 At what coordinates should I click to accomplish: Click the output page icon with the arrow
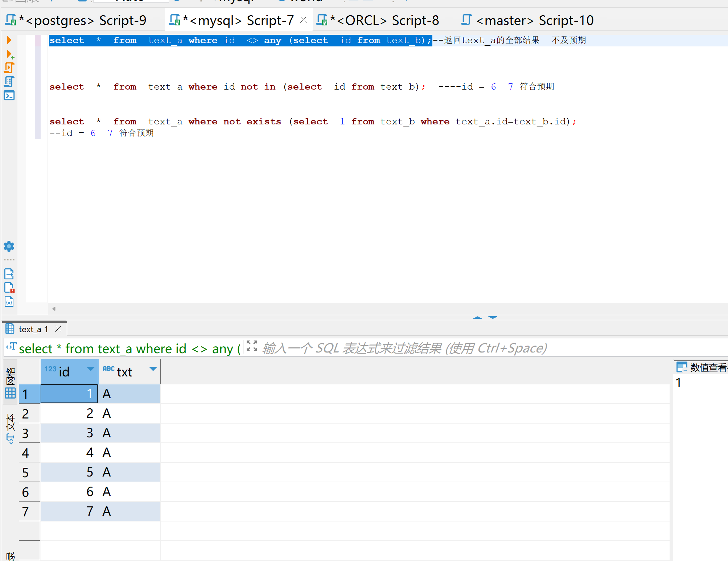[x=9, y=273]
